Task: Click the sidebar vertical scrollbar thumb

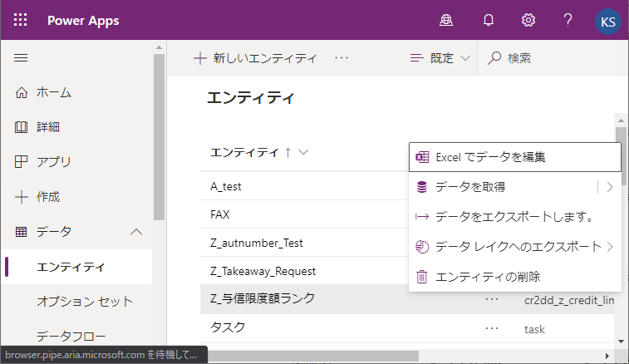Action: click(160, 137)
